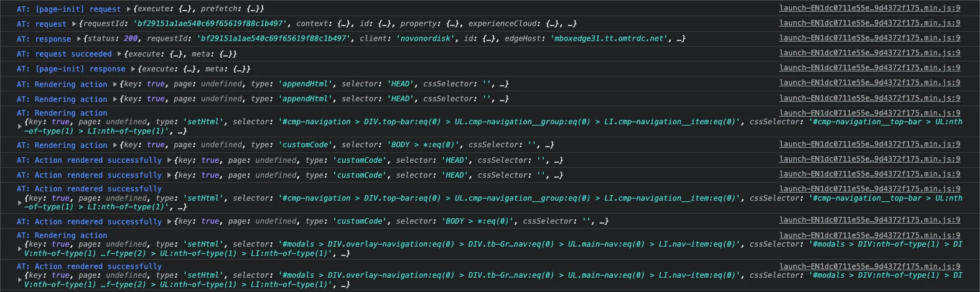Expand Rendering action setHtml #modals object
980x292 pixels.
click(20, 249)
